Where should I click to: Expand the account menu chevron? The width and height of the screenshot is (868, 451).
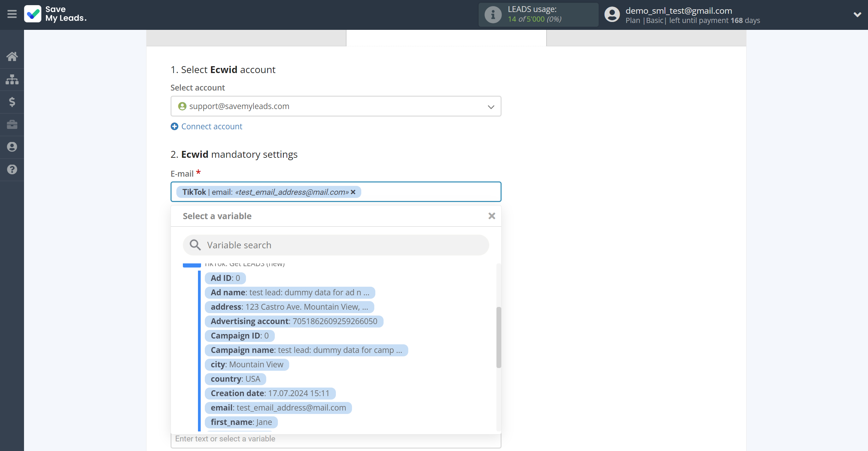[x=857, y=14]
